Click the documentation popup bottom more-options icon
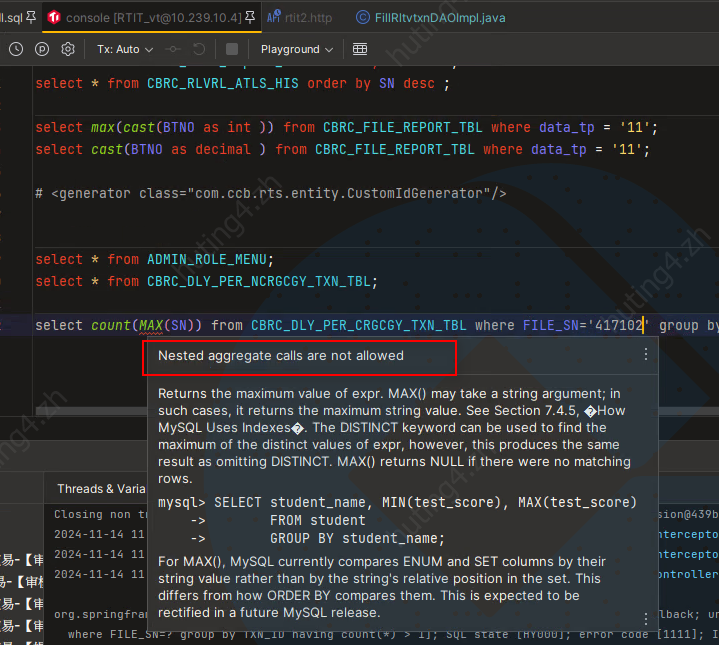Screen dimensions: 719x645 pos(646,619)
